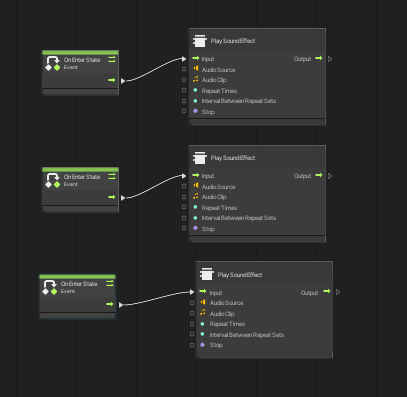Toggle Repeat Times input port on middle node
Screen dimensions: 407x397
[184, 207]
